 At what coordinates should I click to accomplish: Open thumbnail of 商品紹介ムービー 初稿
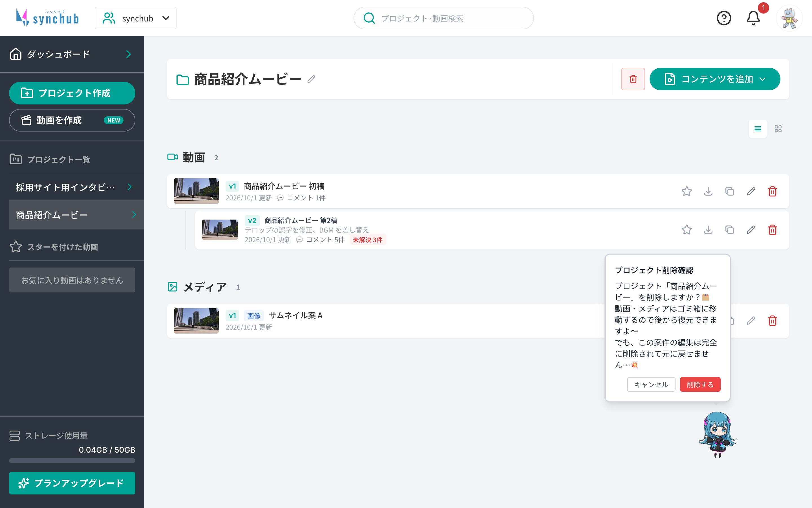[196, 191]
